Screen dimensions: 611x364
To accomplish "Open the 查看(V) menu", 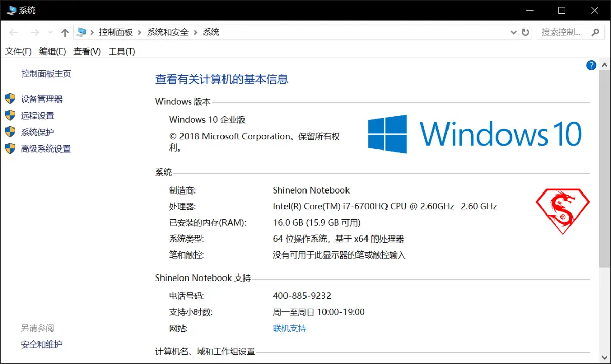I will coord(87,51).
